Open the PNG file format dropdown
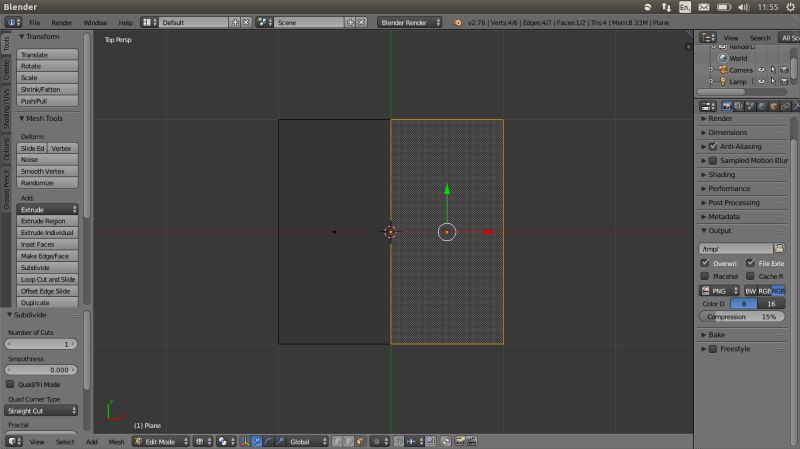 pyautogui.click(x=719, y=291)
